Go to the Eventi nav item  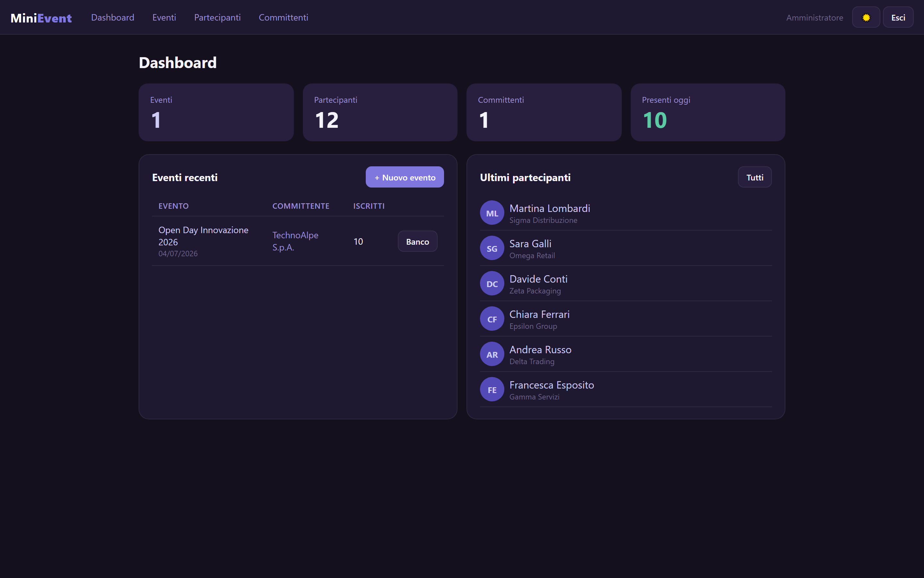(x=164, y=18)
